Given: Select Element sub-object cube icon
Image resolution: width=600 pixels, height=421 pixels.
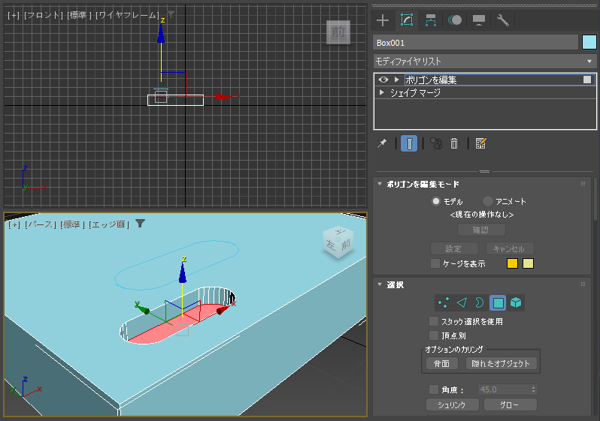Looking at the screenshot, I should pos(516,302).
